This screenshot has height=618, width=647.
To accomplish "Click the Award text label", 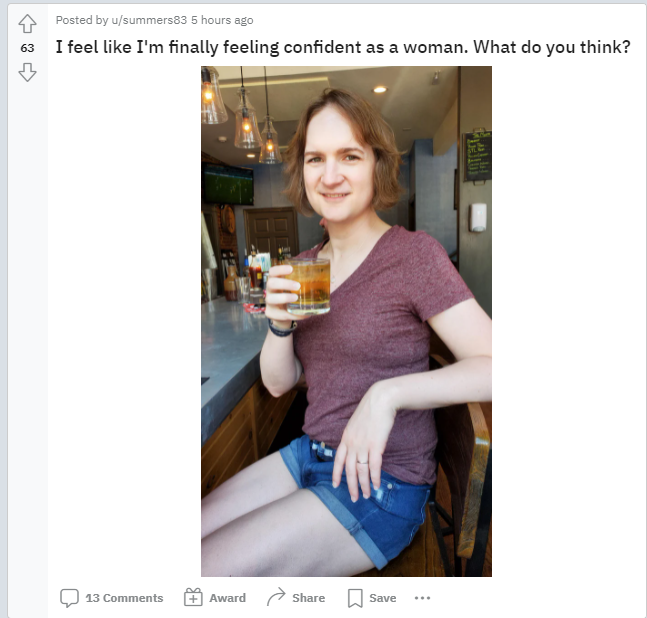I will point(227,598).
